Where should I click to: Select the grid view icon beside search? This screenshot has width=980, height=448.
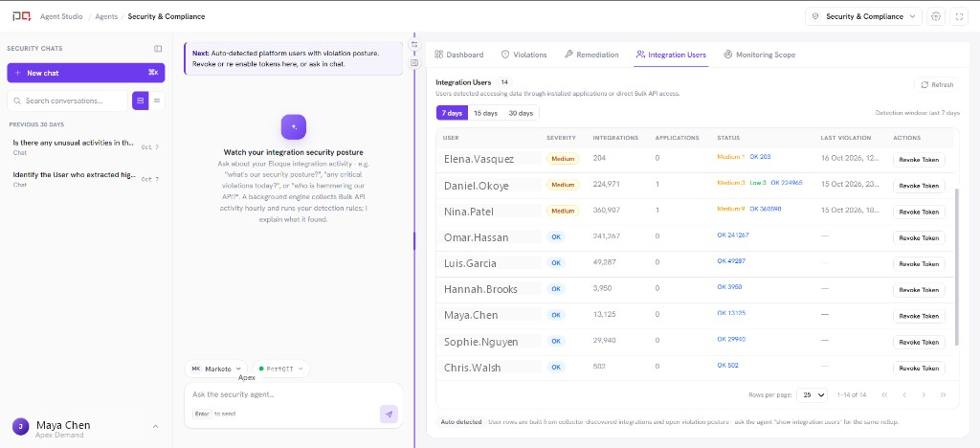[140, 101]
